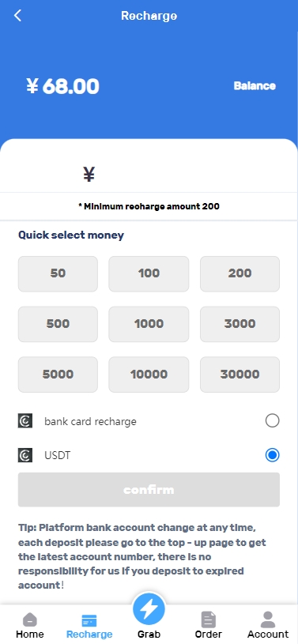Select the 5000 amount option
298x644 pixels.
pyautogui.click(x=58, y=375)
